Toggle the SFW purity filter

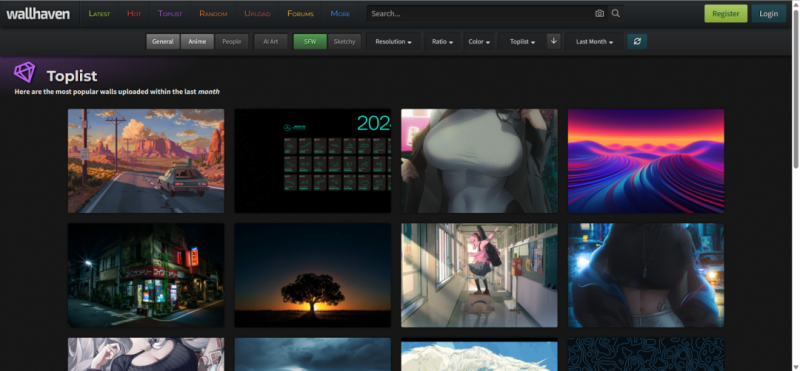pyautogui.click(x=310, y=41)
